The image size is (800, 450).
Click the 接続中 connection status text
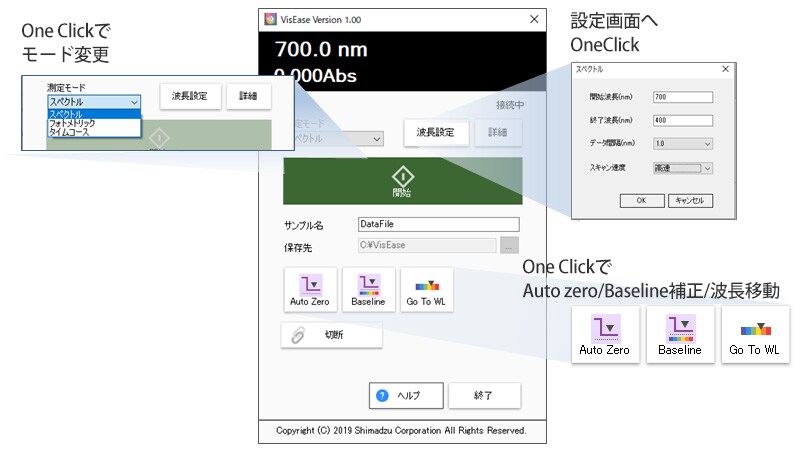pos(510,105)
